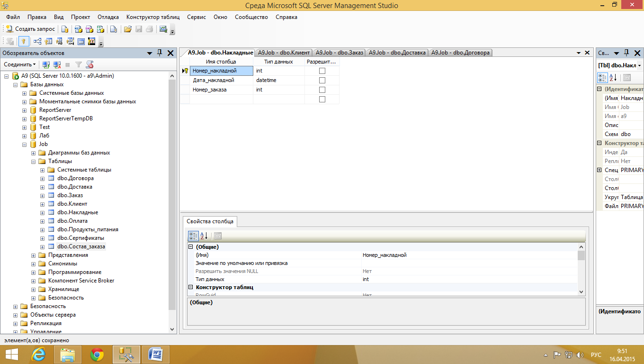
Task: Click the Relationships icon in the table designer toolbar
Action: (37, 41)
